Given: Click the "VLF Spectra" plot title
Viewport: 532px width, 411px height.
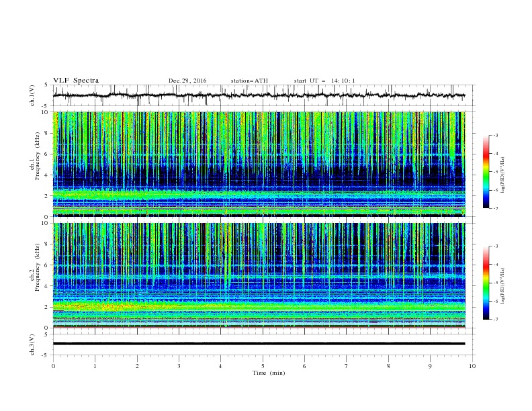Looking at the screenshot, I should tap(76, 81).
